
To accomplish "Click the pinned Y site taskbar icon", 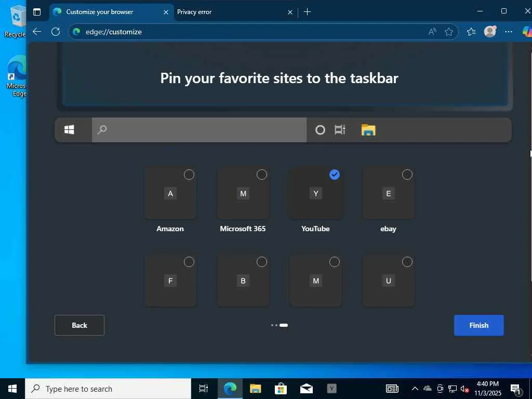I will [x=331, y=389].
